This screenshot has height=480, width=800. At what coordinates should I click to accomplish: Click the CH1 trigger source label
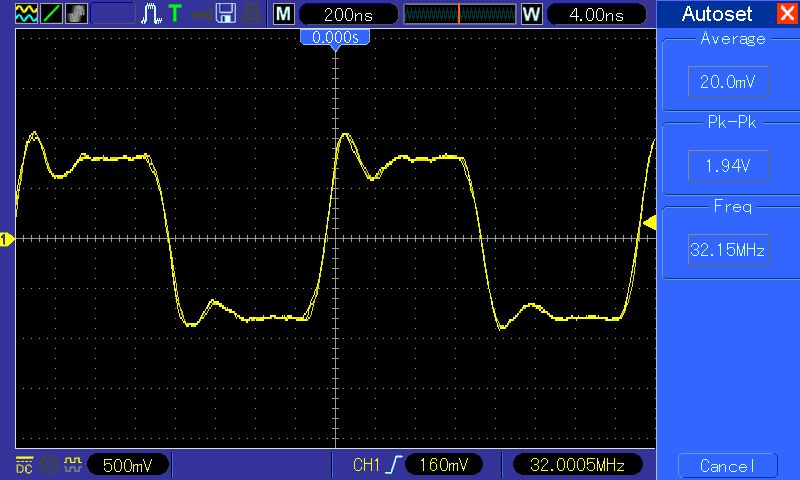(x=366, y=465)
